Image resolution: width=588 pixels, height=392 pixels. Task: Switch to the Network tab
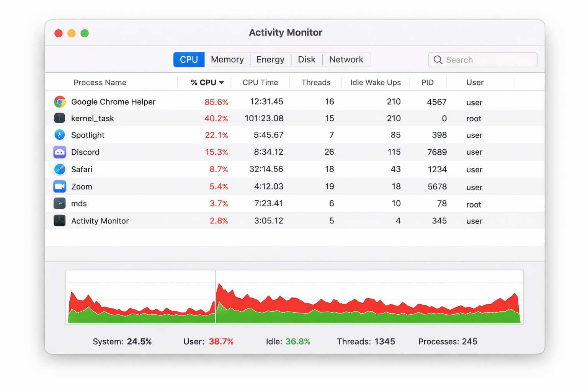[346, 60]
